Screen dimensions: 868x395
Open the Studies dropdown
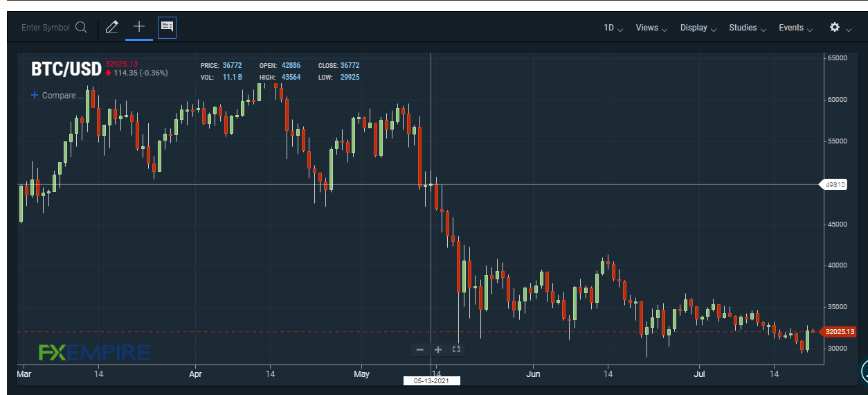[x=748, y=28]
